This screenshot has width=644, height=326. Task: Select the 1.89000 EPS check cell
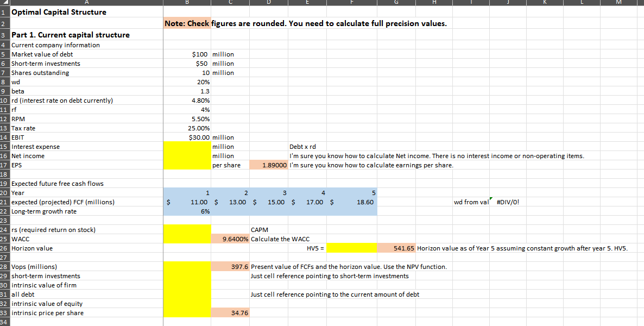point(269,165)
